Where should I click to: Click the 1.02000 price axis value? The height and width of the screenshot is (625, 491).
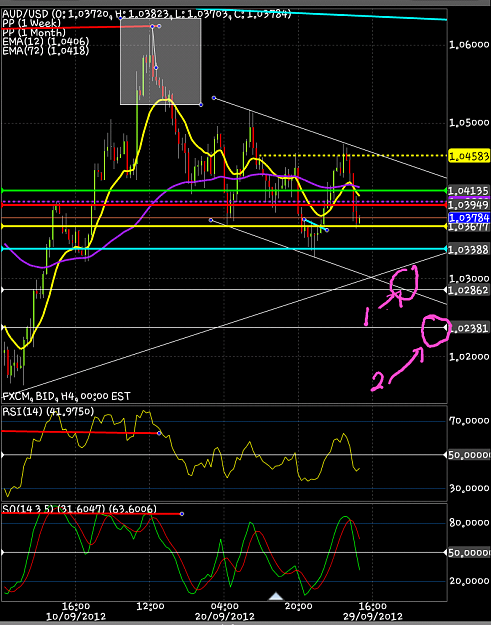coord(469,356)
